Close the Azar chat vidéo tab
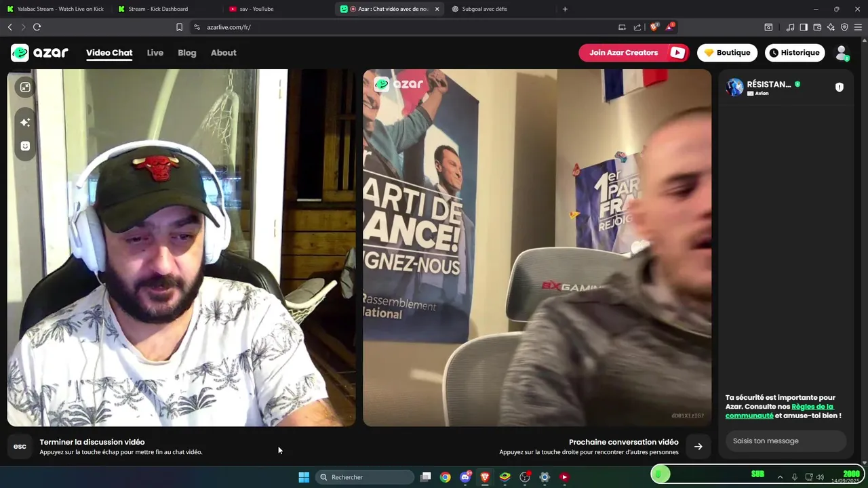 coord(437,9)
